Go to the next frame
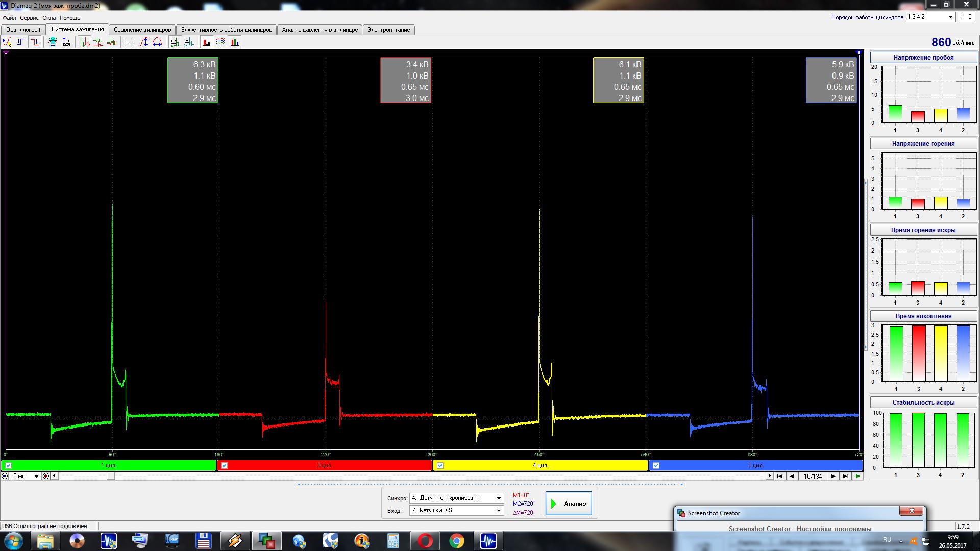Image resolution: width=980 pixels, height=551 pixels. pyautogui.click(x=833, y=476)
